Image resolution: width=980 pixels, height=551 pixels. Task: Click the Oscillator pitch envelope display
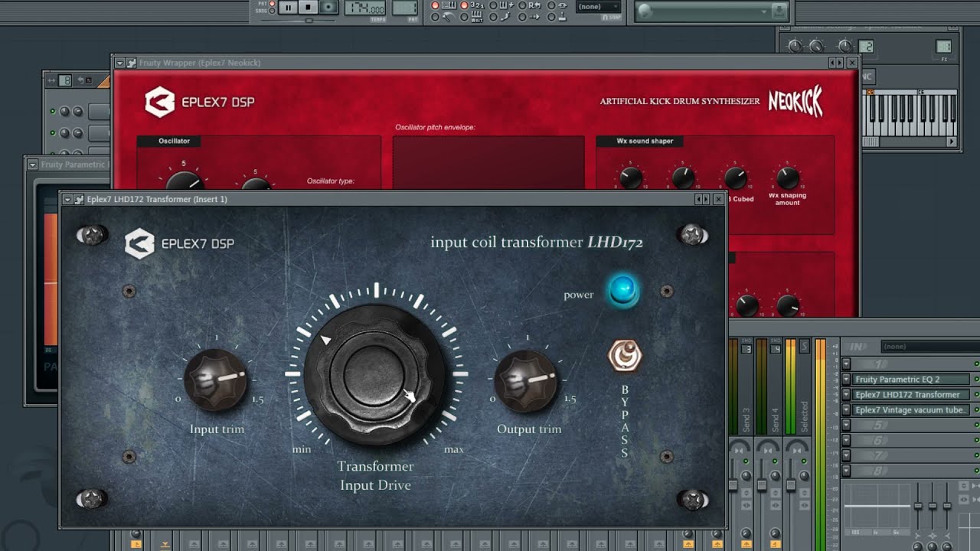click(x=488, y=162)
